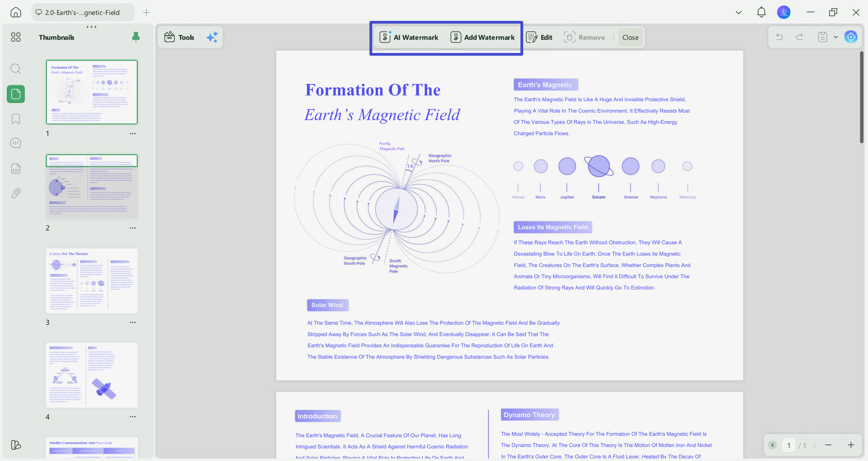868x461 pixels.
Task: Click the 'Formation Of The' heading
Action: [x=373, y=90]
